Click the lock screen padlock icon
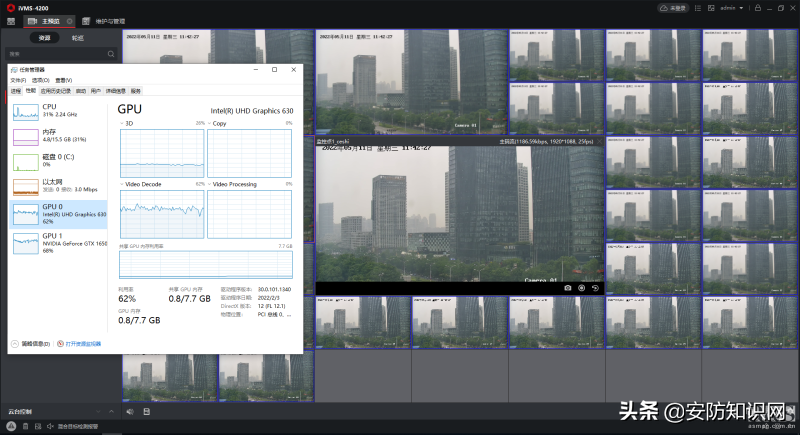 tap(758, 8)
